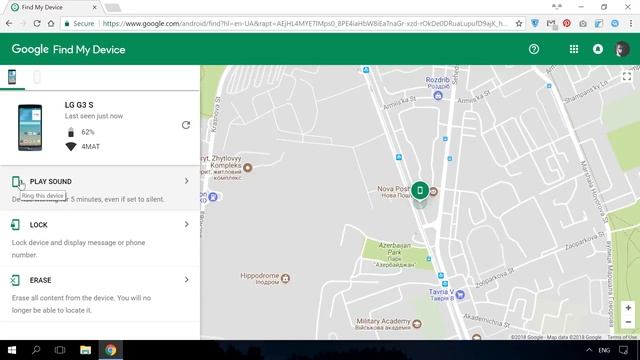Open a new browser tab
Screen dimensions: 640x360
pyautogui.click(x=113, y=7)
